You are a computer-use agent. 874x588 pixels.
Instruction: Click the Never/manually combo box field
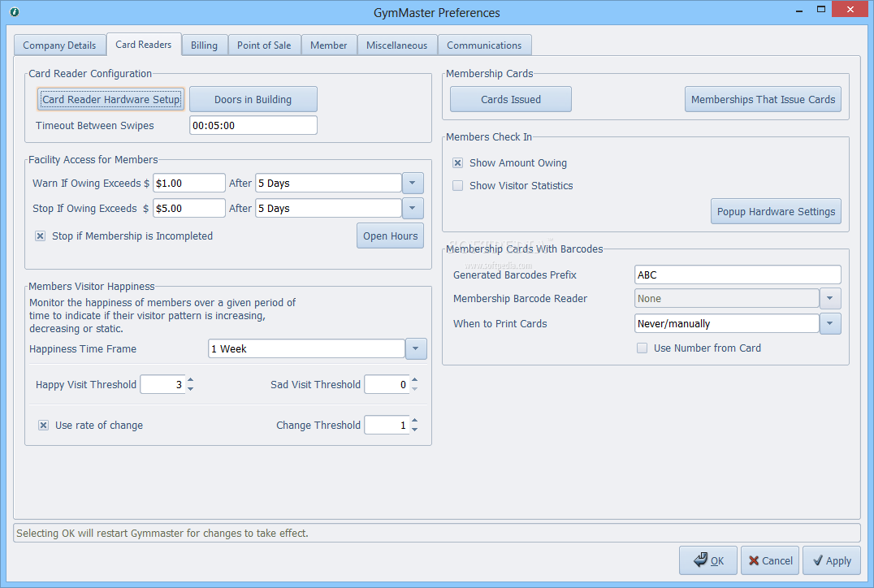tap(727, 324)
